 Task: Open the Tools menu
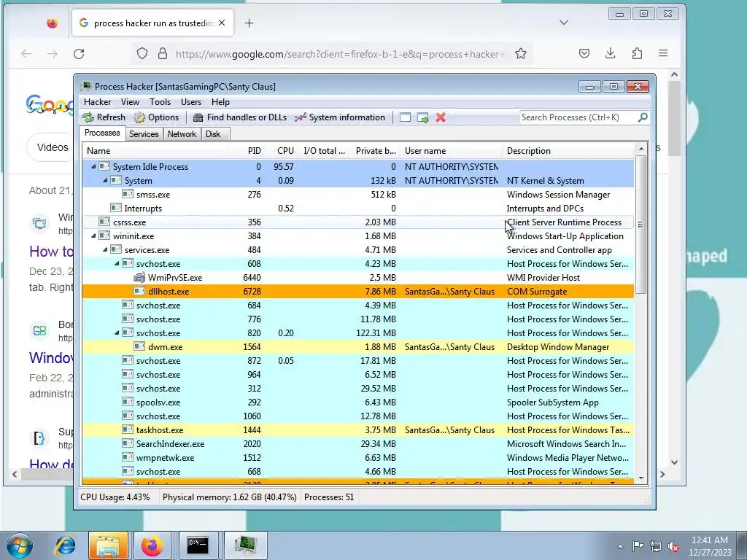click(x=160, y=102)
